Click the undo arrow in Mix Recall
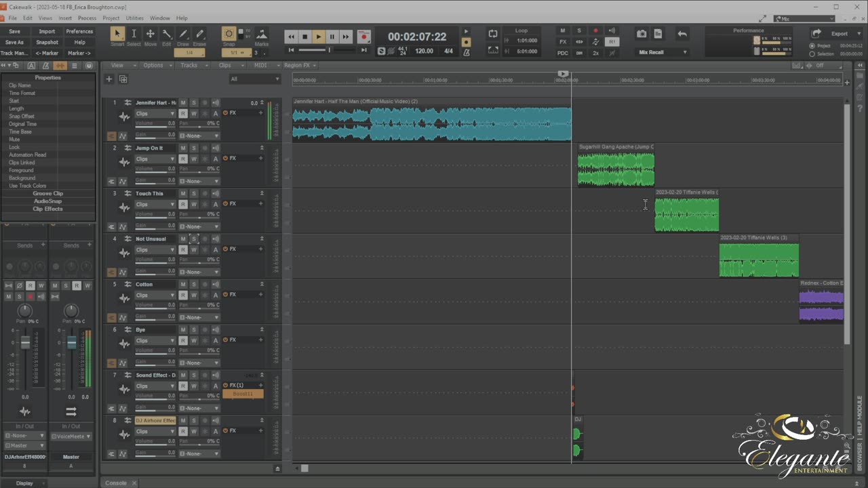The height and width of the screenshot is (488, 868). coord(682,34)
